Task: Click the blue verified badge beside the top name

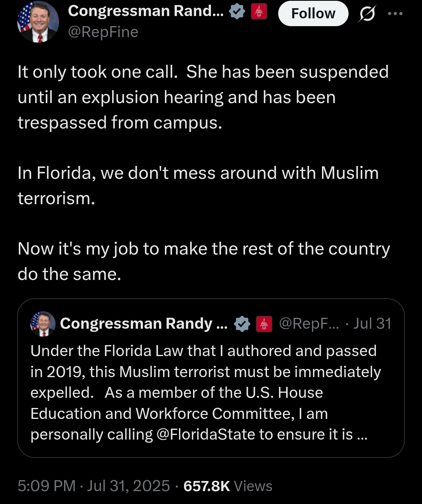Action: pos(236,12)
